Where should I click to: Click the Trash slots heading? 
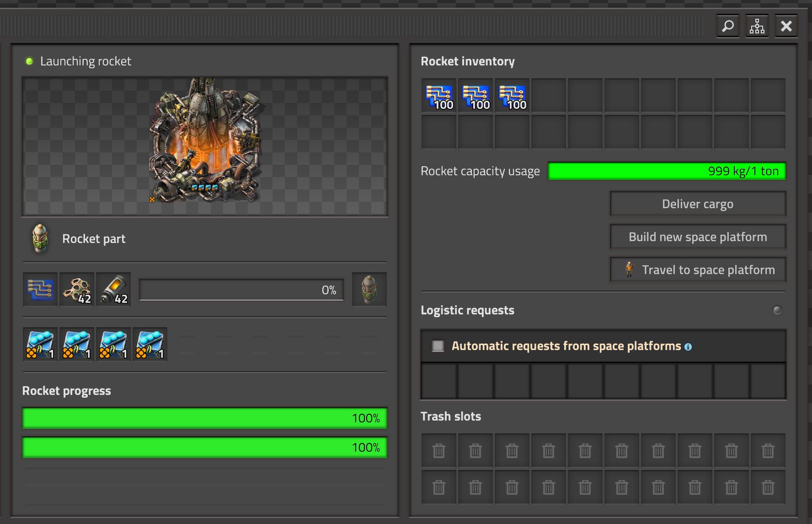tap(451, 416)
